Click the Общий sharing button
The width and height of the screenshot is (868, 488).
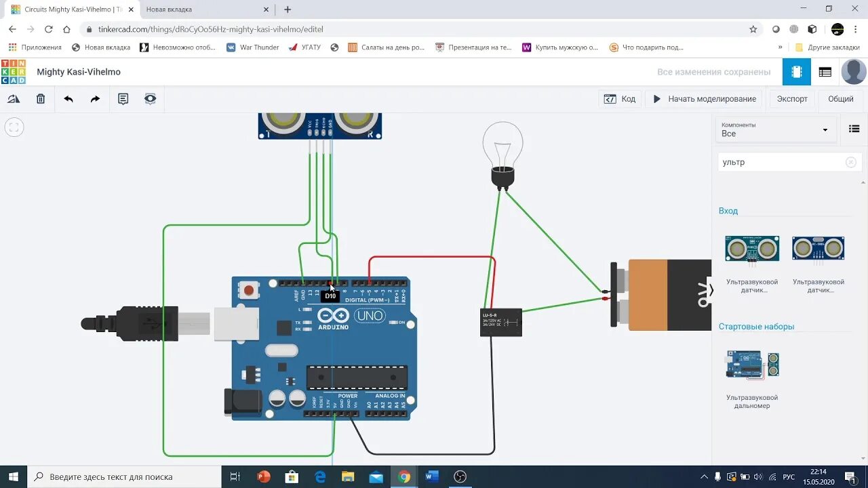click(x=840, y=98)
